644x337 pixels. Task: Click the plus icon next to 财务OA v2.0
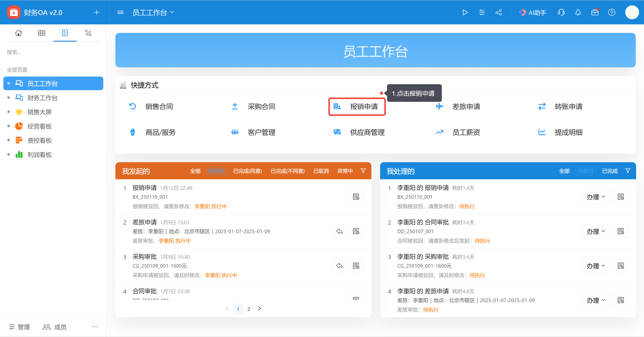pos(97,12)
